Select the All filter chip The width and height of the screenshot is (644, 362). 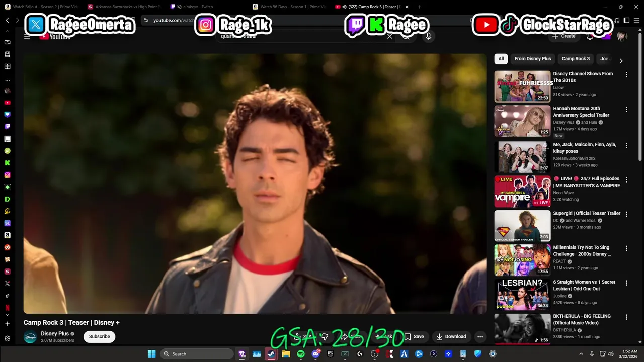501,59
